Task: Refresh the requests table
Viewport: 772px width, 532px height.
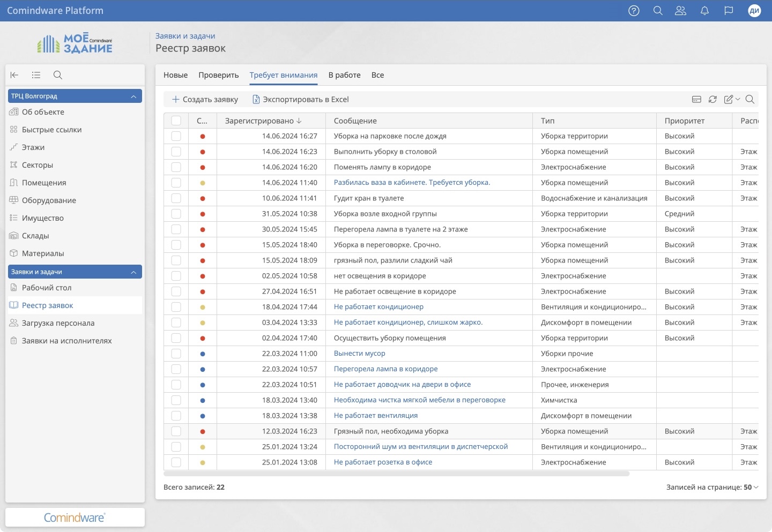Action: (x=712, y=99)
